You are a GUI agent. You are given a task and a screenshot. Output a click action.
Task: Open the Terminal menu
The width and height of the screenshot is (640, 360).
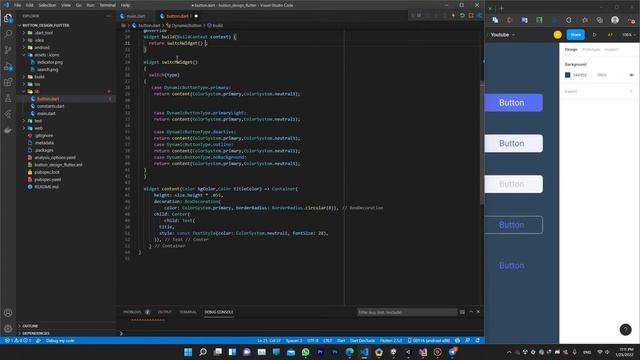pyautogui.click(x=108, y=5)
